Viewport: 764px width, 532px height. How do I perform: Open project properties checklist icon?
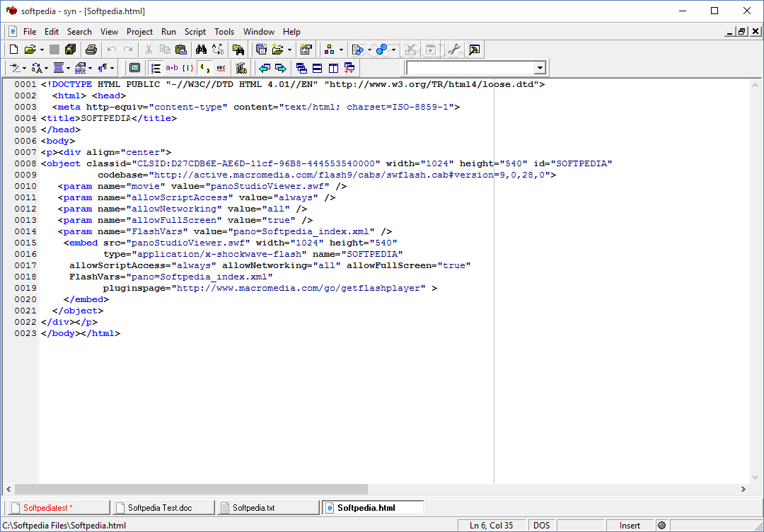306,50
